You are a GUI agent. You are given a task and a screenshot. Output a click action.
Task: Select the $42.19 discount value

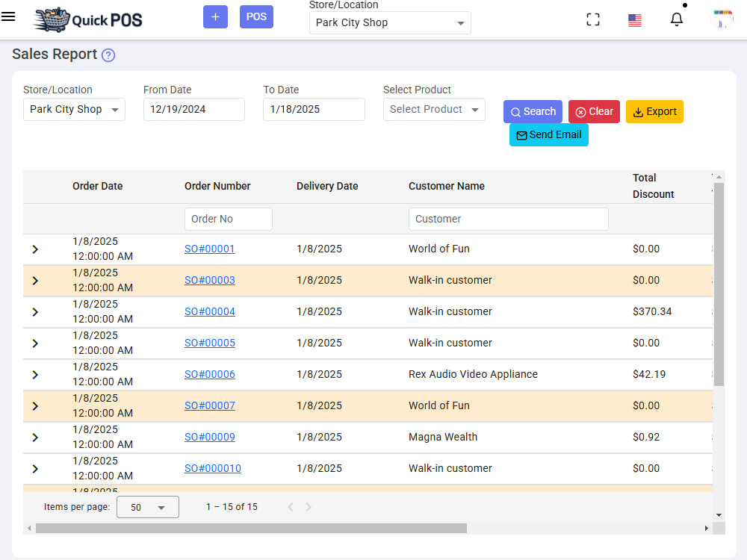tap(649, 375)
